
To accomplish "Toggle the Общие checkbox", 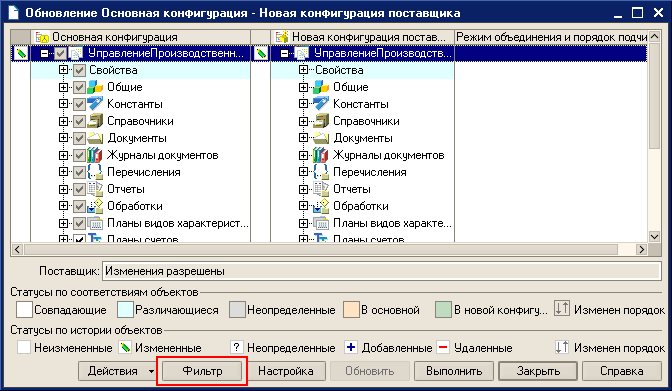I will 79,87.
